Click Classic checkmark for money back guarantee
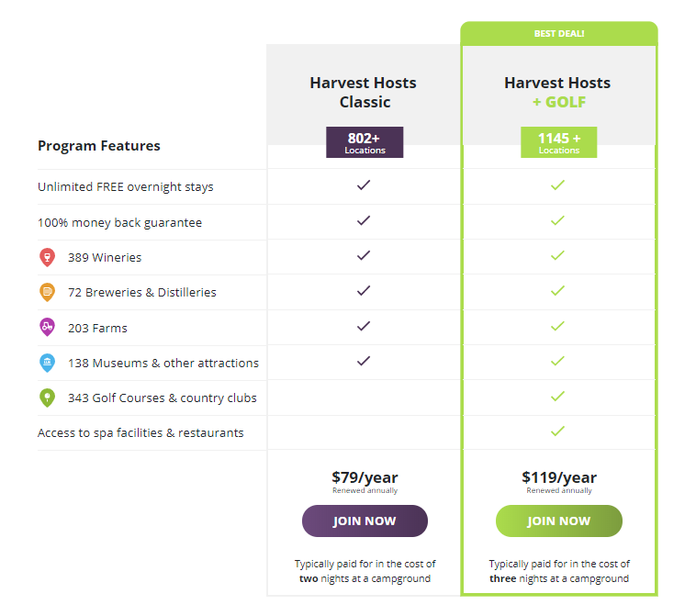Screen dimensions: 696x616 [x=364, y=220]
